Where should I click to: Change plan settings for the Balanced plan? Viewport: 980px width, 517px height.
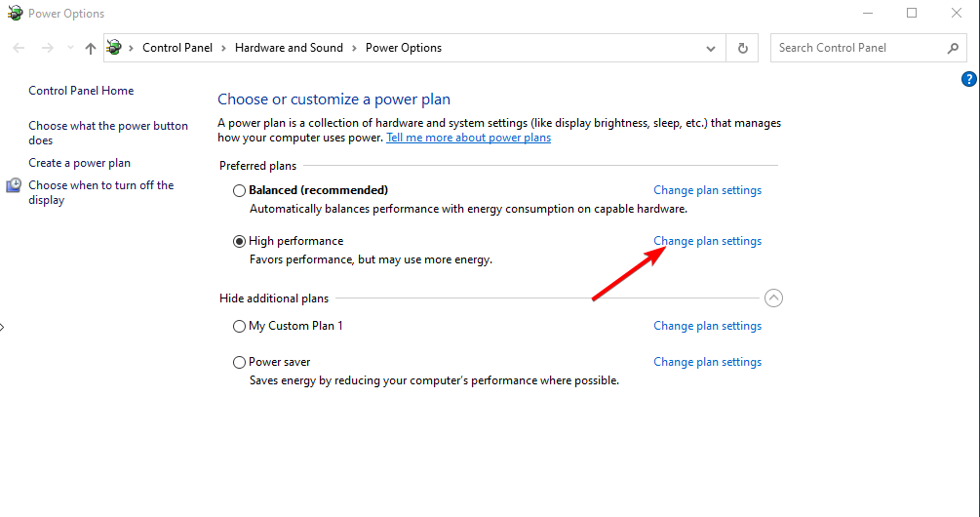[x=708, y=190]
